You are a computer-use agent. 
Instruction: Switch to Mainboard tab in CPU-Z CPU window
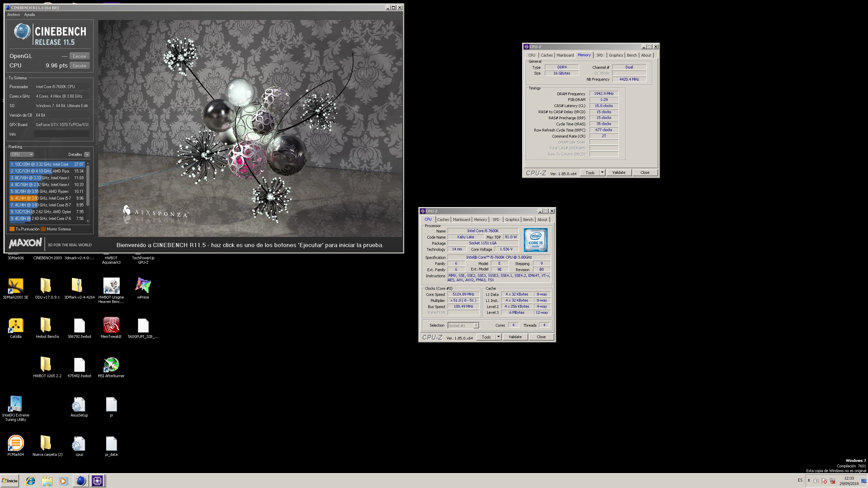[461, 220]
